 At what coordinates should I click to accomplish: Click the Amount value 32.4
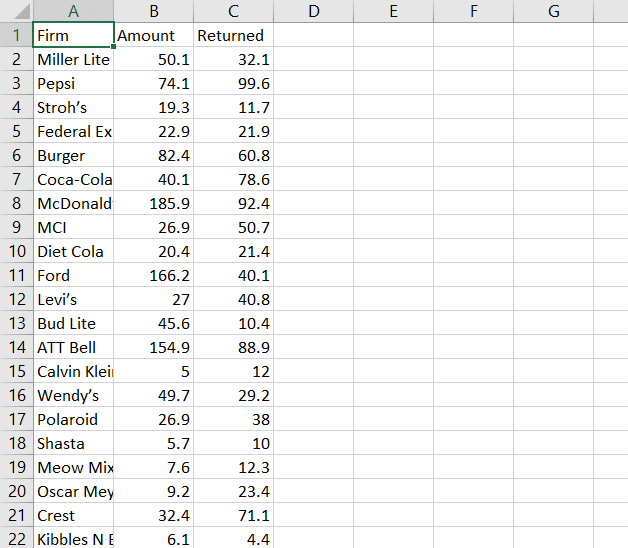click(x=154, y=515)
